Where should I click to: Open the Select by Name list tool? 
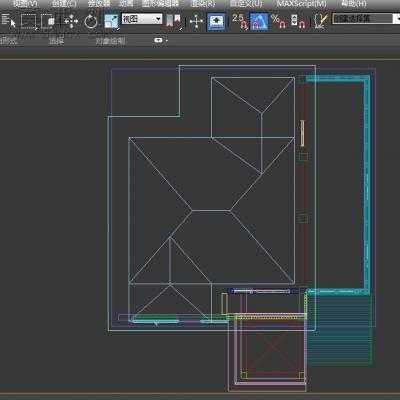pyautogui.click(x=8, y=21)
